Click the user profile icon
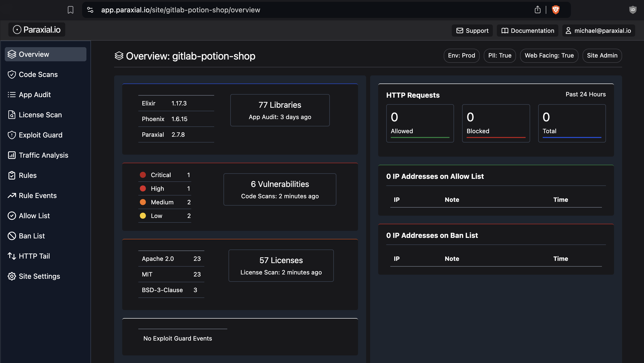 pos(568,31)
